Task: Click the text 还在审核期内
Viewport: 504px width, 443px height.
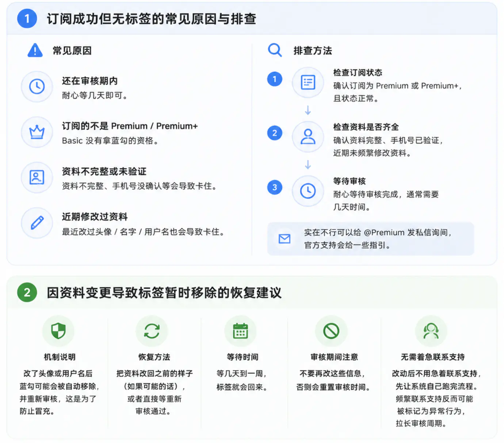Action: (x=90, y=81)
